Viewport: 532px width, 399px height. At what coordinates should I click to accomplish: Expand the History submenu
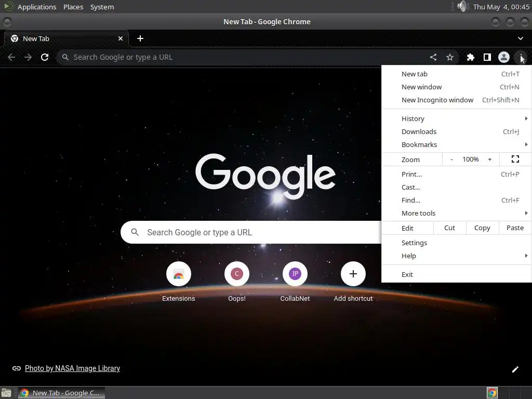[x=456, y=119]
